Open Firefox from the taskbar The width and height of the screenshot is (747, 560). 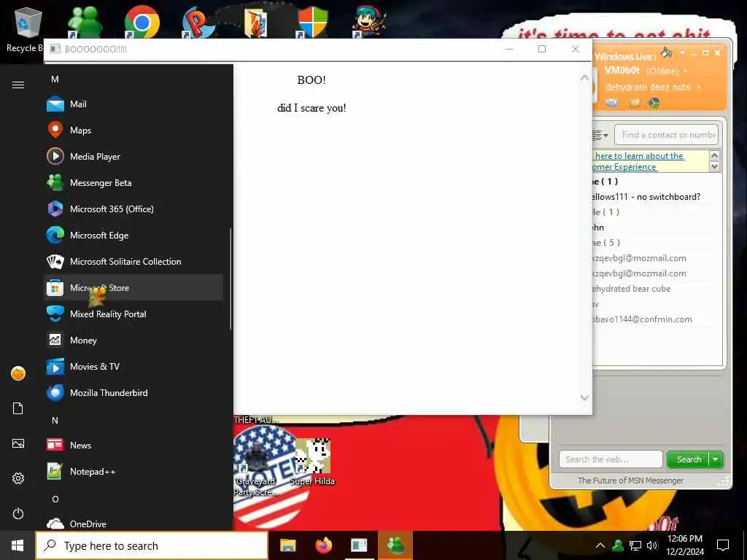pyautogui.click(x=323, y=545)
